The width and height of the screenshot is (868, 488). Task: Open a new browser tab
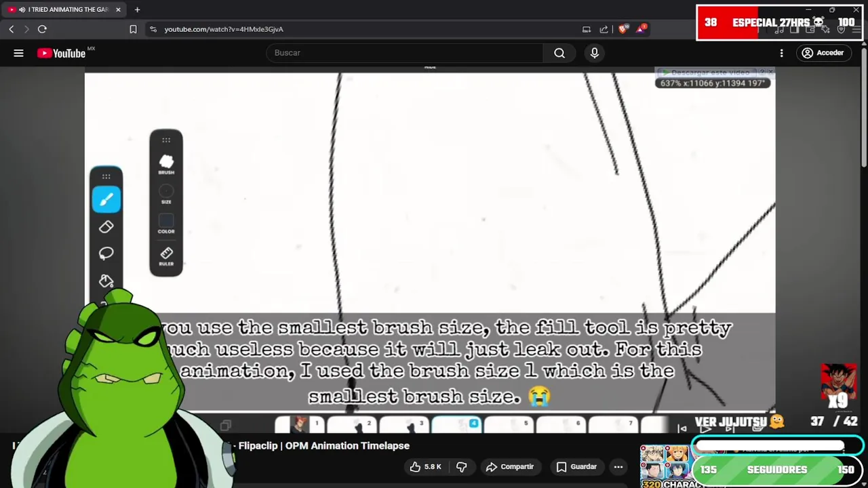(137, 9)
